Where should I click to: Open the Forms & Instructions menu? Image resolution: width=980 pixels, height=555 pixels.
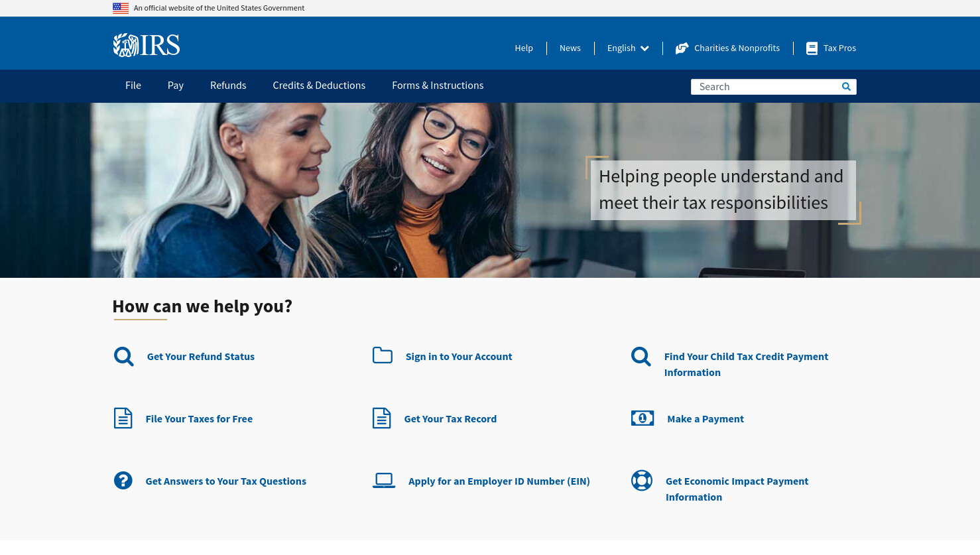click(438, 86)
